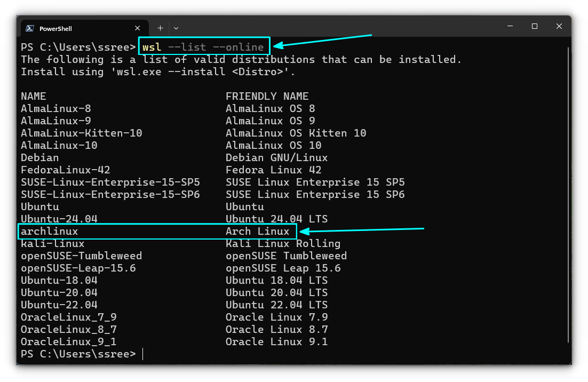Select the Debian distribution name
Viewport: 588px width, 382px height.
[x=39, y=157]
